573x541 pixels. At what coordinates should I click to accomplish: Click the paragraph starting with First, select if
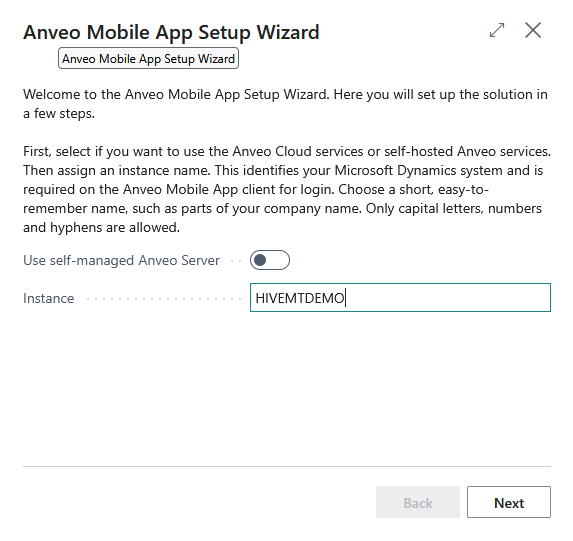[x=287, y=189]
